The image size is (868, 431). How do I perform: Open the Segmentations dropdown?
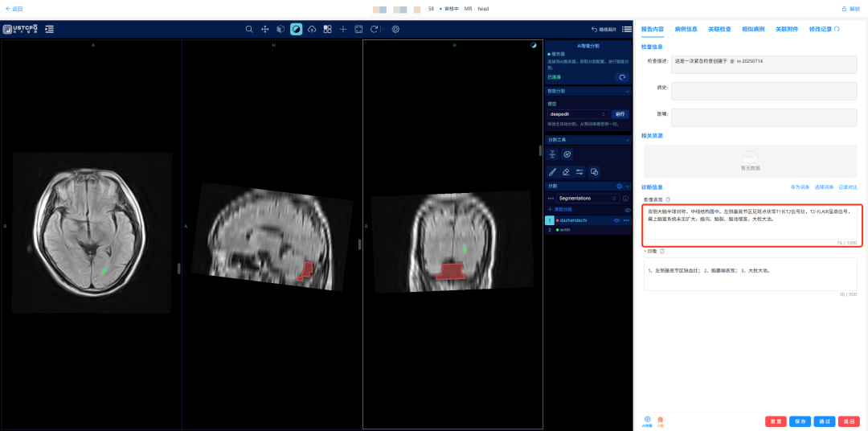click(x=588, y=199)
